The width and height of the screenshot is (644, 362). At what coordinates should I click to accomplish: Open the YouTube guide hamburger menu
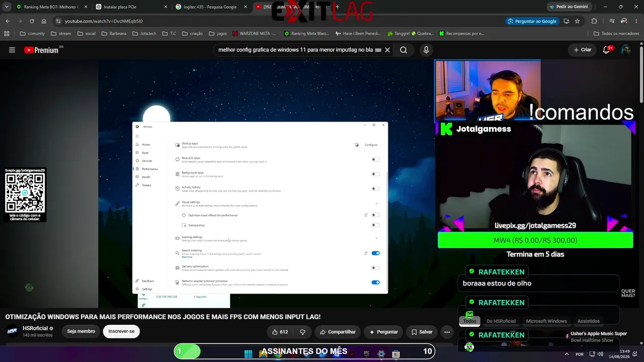pyautogui.click(x=12, y=50)
